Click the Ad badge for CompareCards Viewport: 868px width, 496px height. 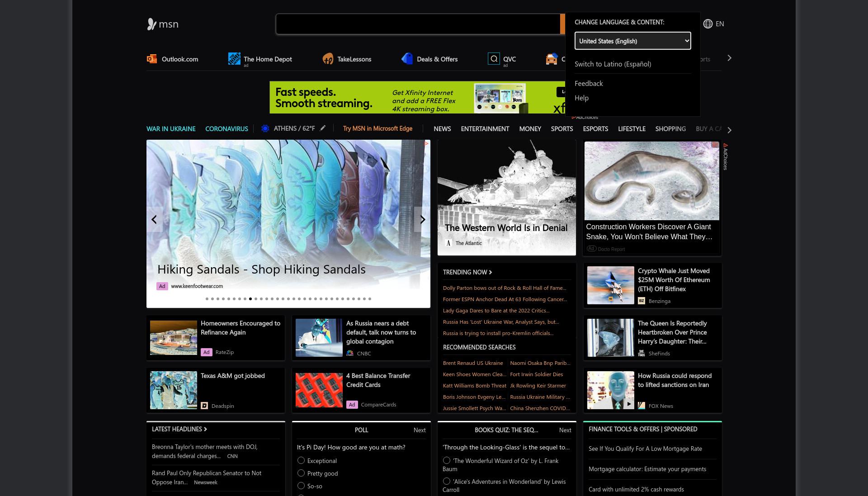pyautogui.click(x=352, y=405)
